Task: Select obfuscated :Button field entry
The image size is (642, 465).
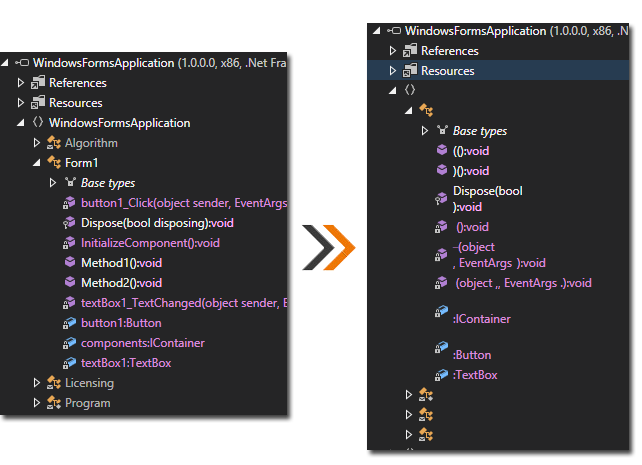Action: click(x=472, y=355)
